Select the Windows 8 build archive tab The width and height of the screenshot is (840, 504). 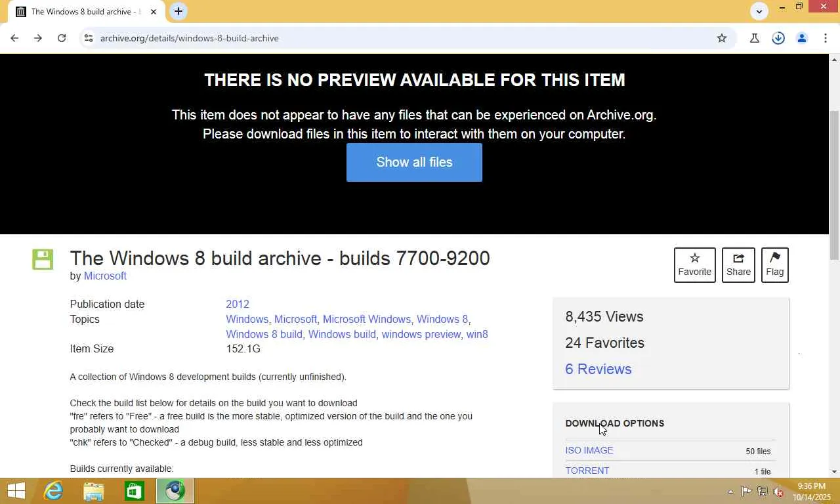(87, 12)
